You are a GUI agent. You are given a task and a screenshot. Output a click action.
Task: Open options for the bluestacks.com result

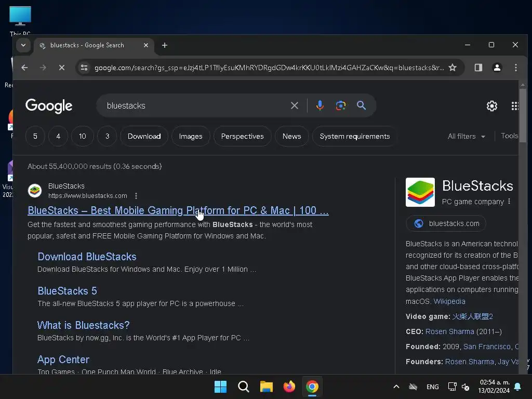click(136, 196)
